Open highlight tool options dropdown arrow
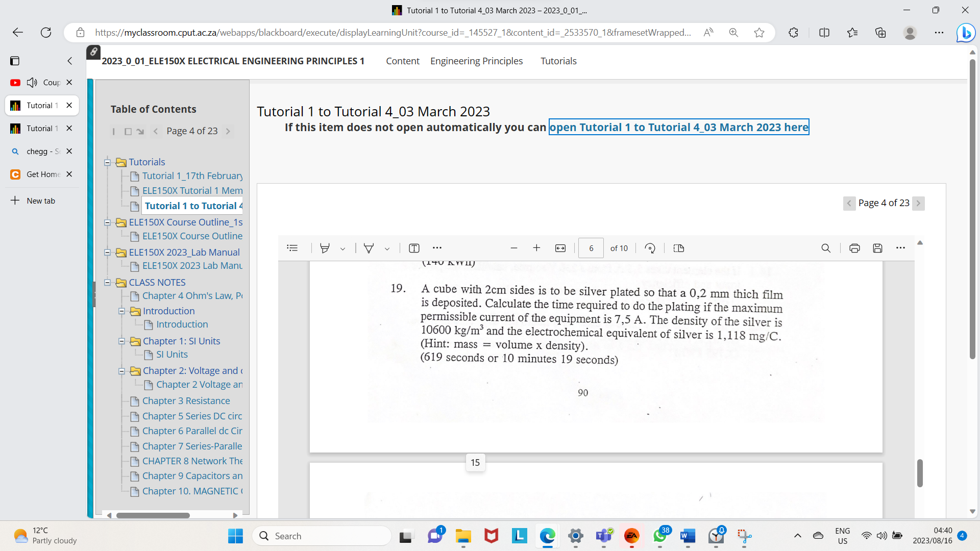 pos(343,249)
